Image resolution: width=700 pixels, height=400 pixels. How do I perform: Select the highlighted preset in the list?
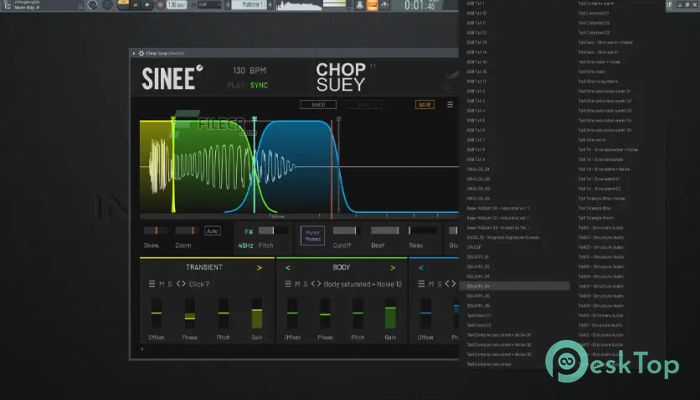(x=514, y=286)
